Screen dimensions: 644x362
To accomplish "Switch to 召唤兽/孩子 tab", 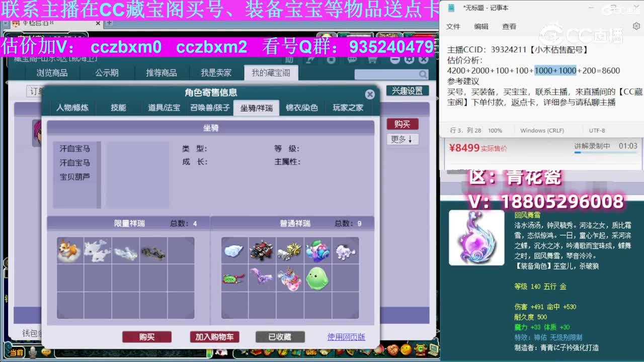I will (210, 108).
